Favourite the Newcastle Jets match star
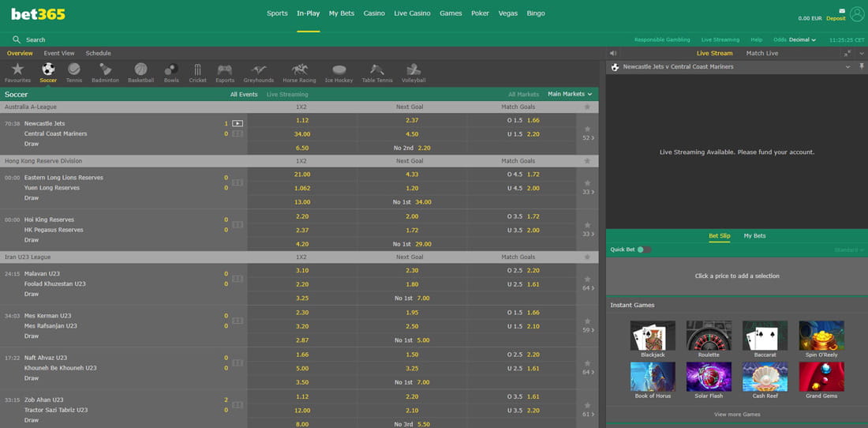 (587, 129)
